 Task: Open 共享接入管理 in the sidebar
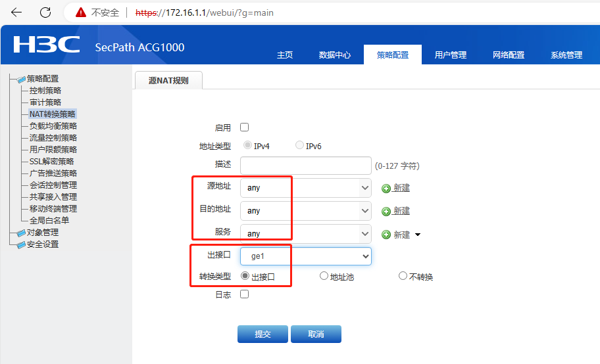click(53, 197)
